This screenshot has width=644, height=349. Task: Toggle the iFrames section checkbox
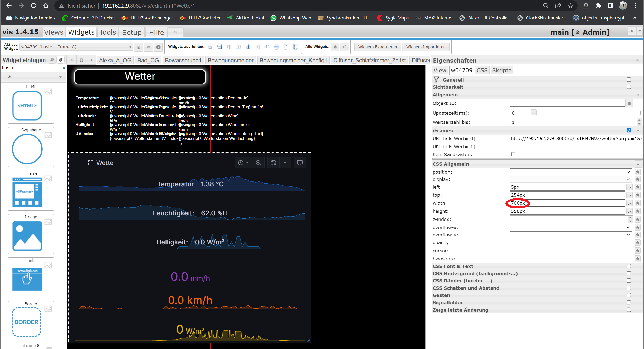(x=629, y=130)
